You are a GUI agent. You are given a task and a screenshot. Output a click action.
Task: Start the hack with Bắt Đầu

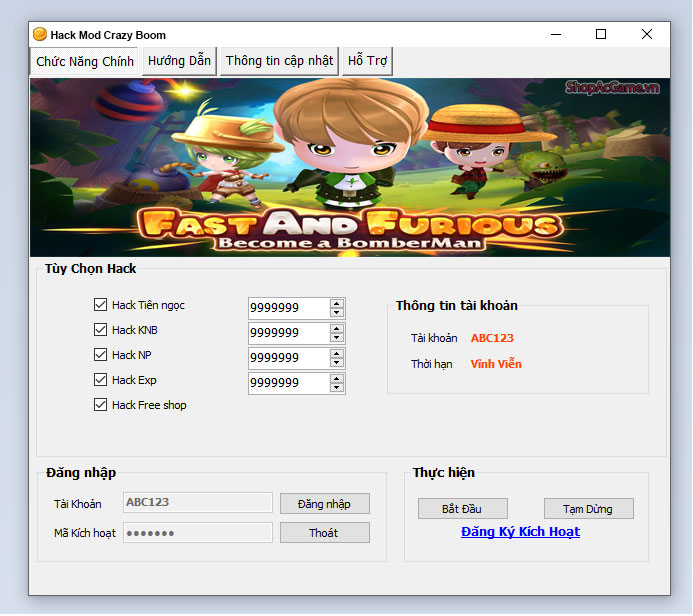462,509
